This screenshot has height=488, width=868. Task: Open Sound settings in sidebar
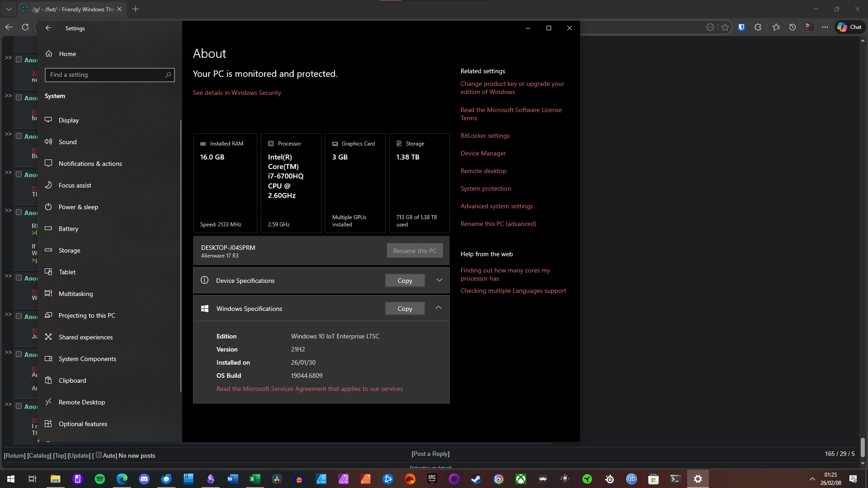(x=67, y=142)
